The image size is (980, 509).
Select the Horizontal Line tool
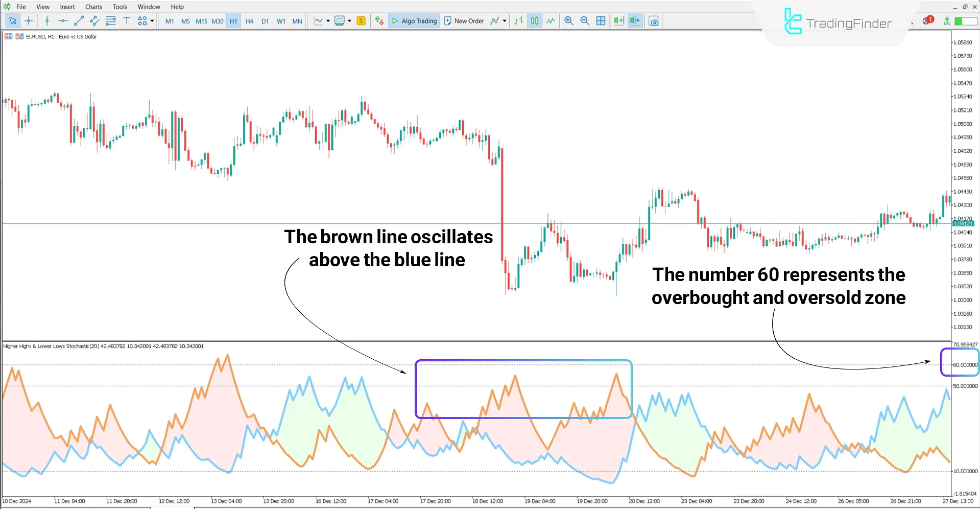[x=63, y=21]
